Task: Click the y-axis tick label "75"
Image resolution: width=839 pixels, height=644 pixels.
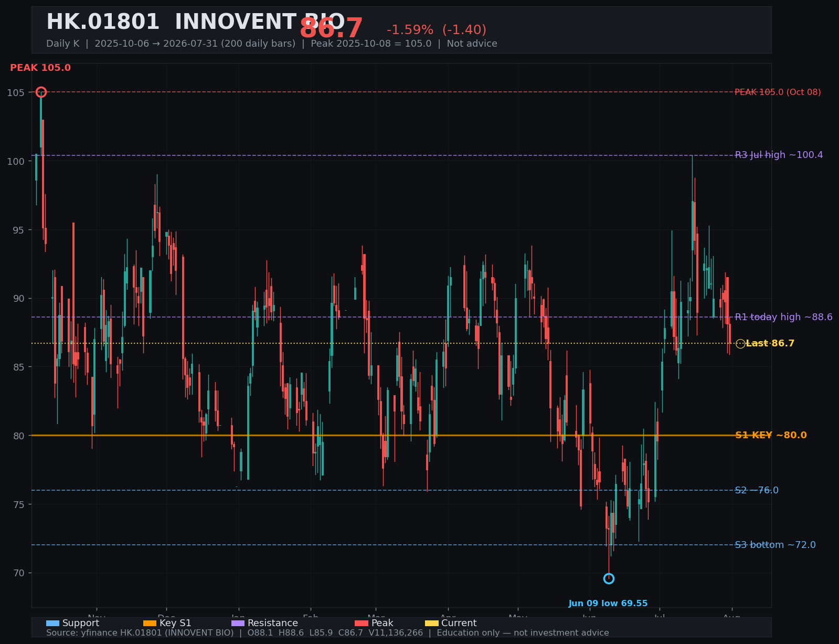Action: 18,504
